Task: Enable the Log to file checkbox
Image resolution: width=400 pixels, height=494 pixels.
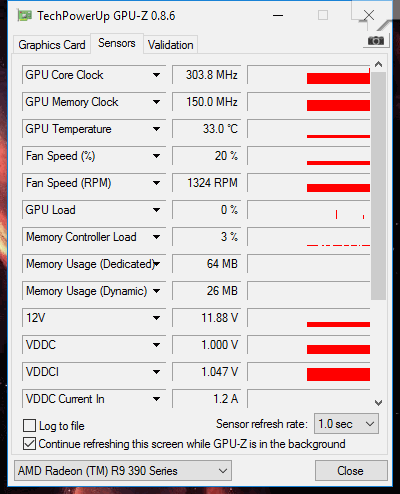Action: [x=29, y=426]
